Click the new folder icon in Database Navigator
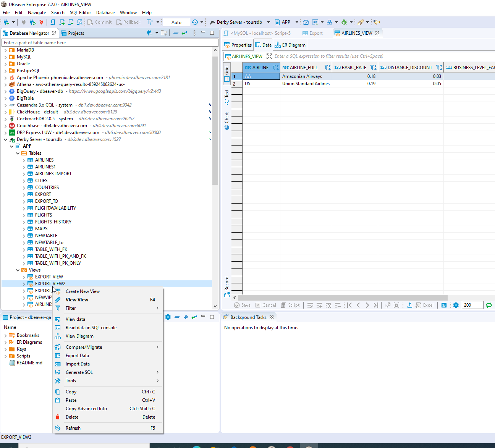This screenshot has height=448, width=495. 164,33
